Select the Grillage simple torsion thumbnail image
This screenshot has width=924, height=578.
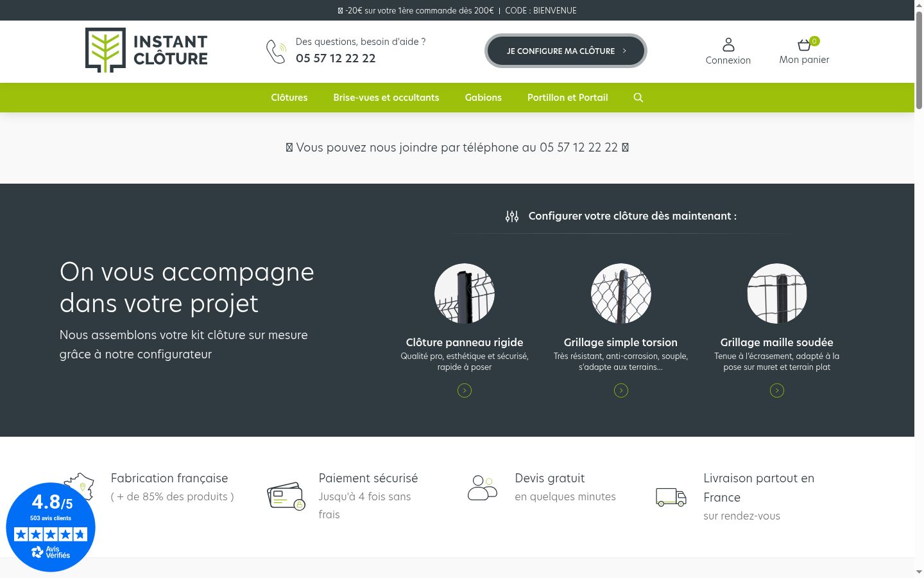621,293
